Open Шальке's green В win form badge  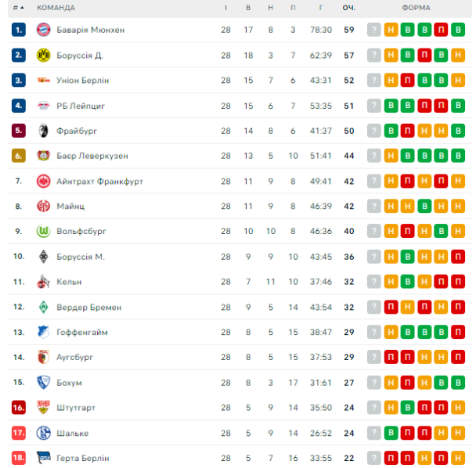coord(391,433)
